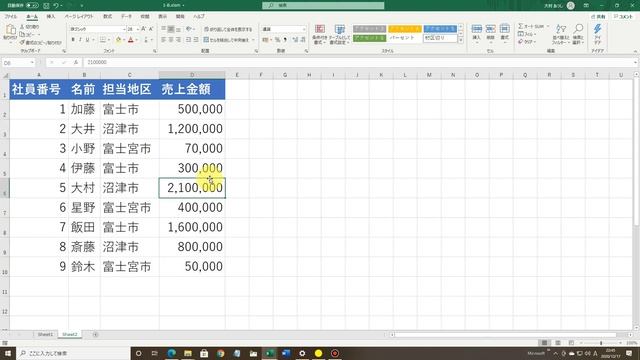Click the Page Layout view icon in status bar
Screen dimensions: 640x360
click(558, 343)
